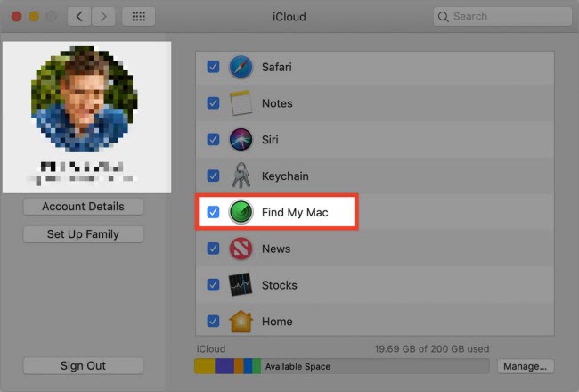Click the Find My Mac radar icon
Image resolution: width=579 pixels, height=392 pixels.
coord(241,213)
